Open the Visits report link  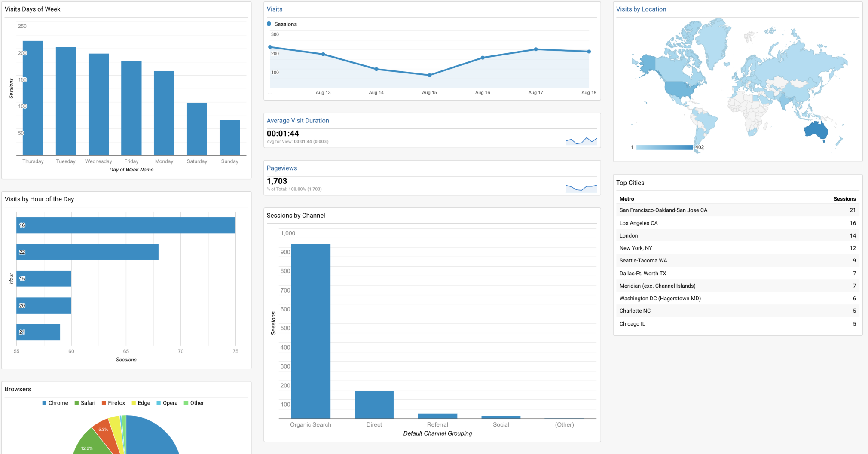pyautogui.click(x=274, y=9)
